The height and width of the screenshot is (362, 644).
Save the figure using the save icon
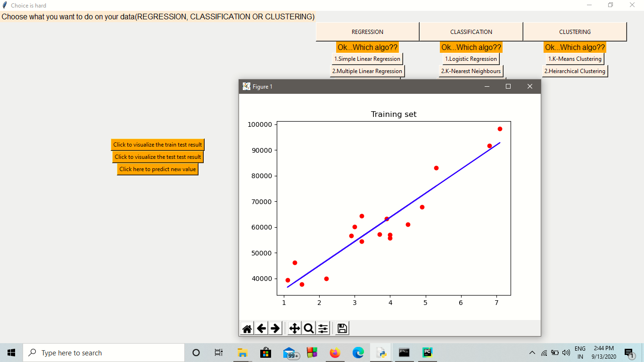(341, 328)
